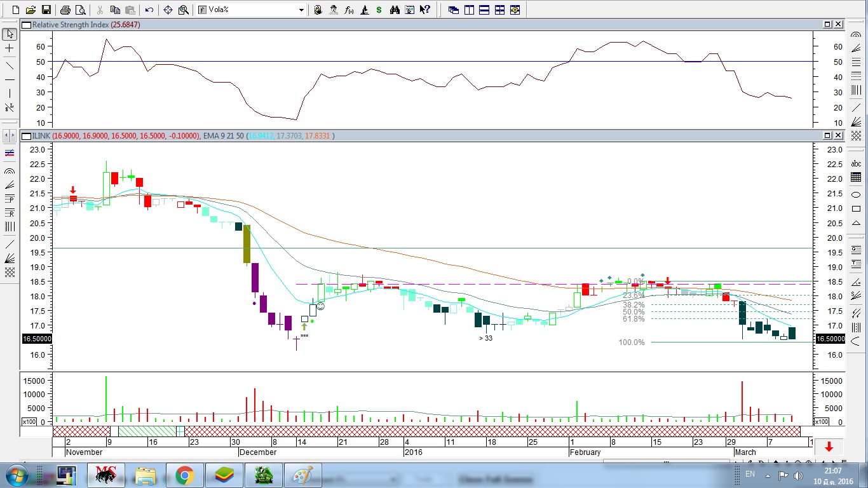This screenshot has height=488, width=868.
Task: Select the abc text tool
Action: [855, 163]
